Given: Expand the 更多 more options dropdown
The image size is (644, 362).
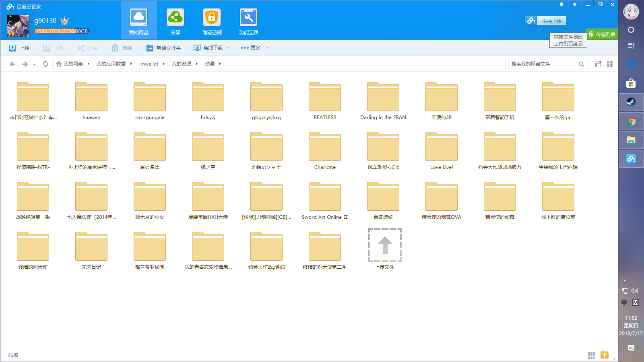Looking at the screenshot, I should point(267,47).
